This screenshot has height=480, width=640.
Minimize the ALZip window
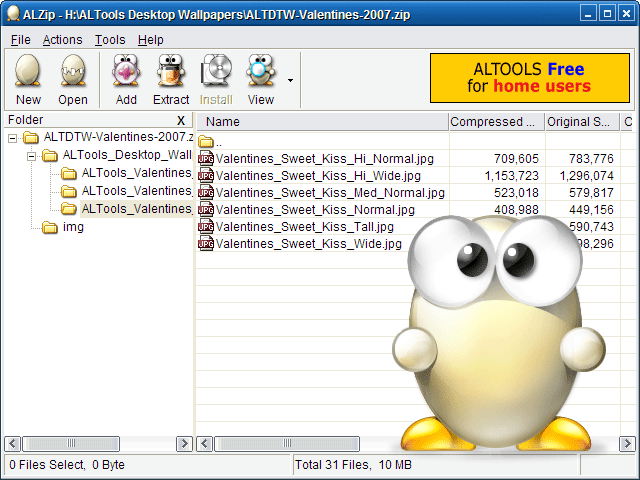tap(588, 13)
